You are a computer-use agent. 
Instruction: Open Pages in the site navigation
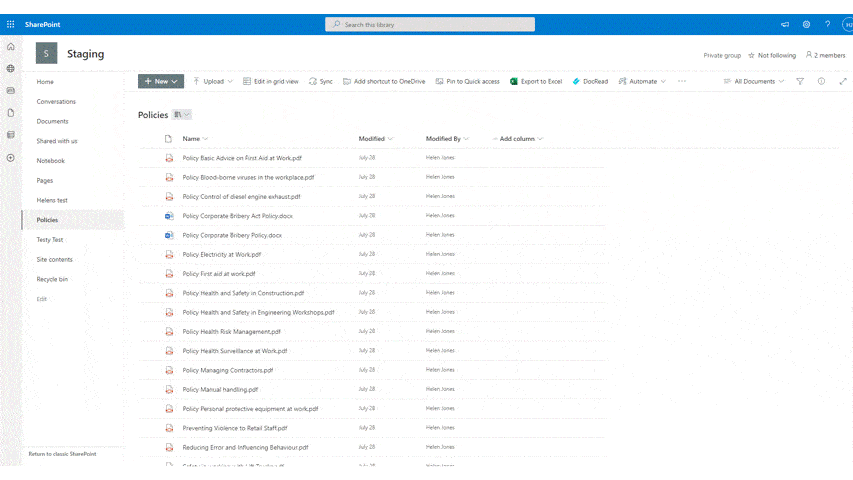click(45, 181)
